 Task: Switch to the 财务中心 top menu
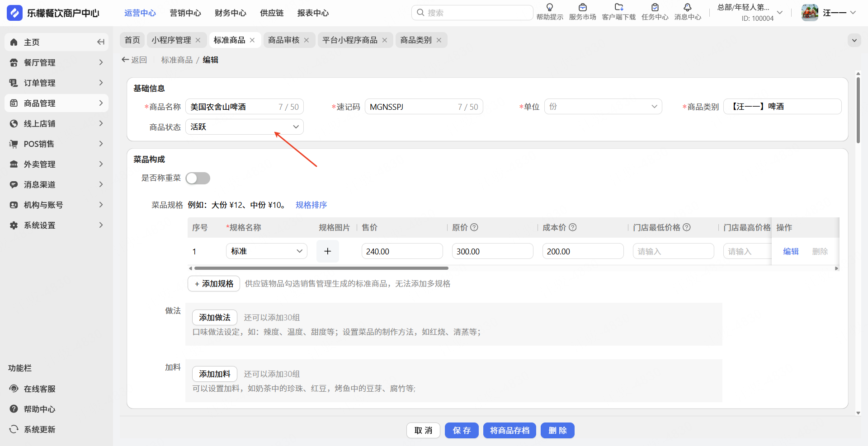(x=230, y=13)
